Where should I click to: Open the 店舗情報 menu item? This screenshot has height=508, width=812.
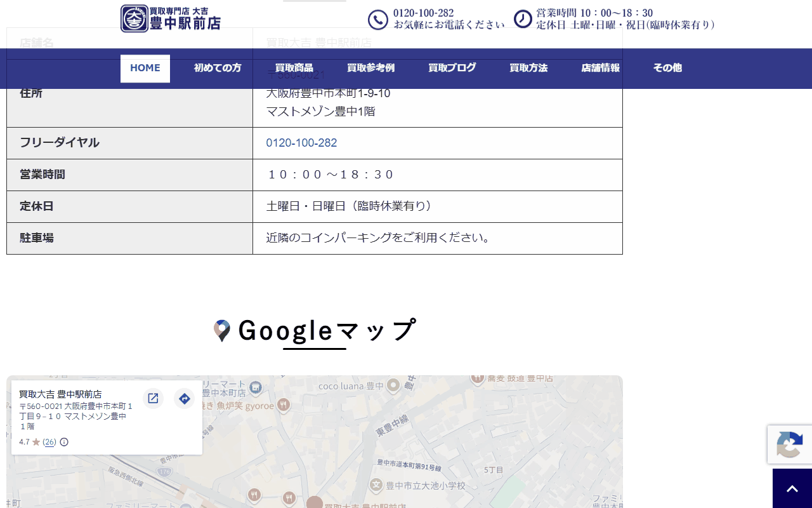(x=600, y=68)
